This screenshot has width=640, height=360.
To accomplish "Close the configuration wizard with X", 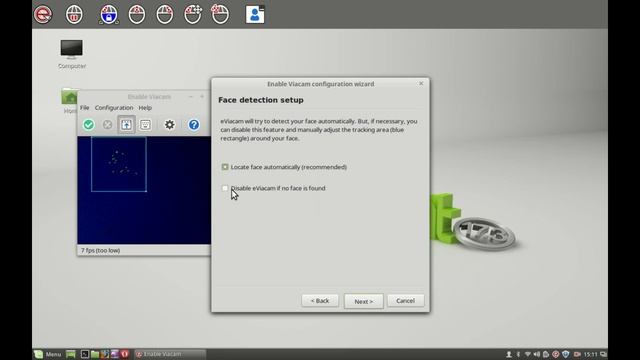I will click(x=421, y=84).
